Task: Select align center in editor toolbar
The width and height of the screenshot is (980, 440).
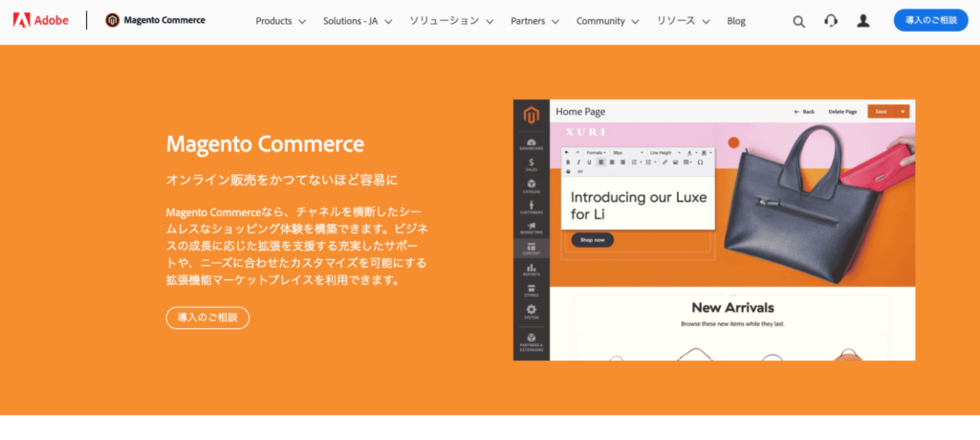Action: coord(612,162)
